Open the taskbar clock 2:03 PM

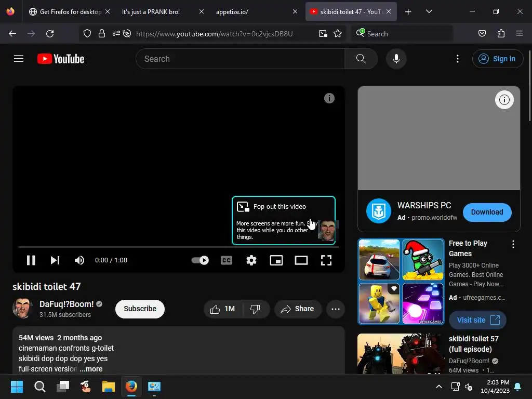click(x=495, y=387)
